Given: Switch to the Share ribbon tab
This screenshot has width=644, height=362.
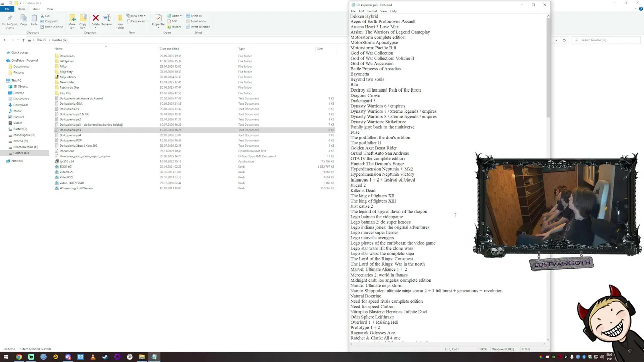Looking at the screenshot, I should (x=36, y=9).
